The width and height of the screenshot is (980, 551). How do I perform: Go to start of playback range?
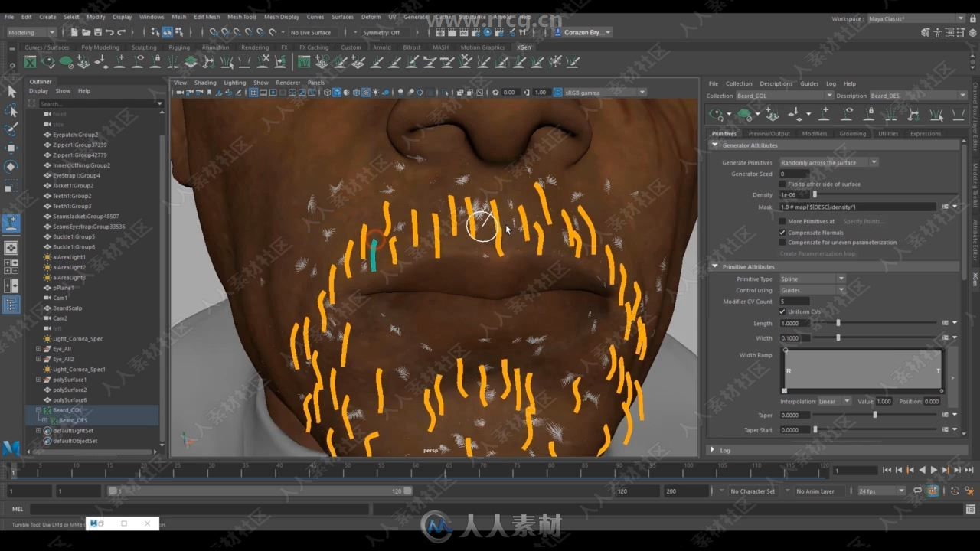click(887, 470)
